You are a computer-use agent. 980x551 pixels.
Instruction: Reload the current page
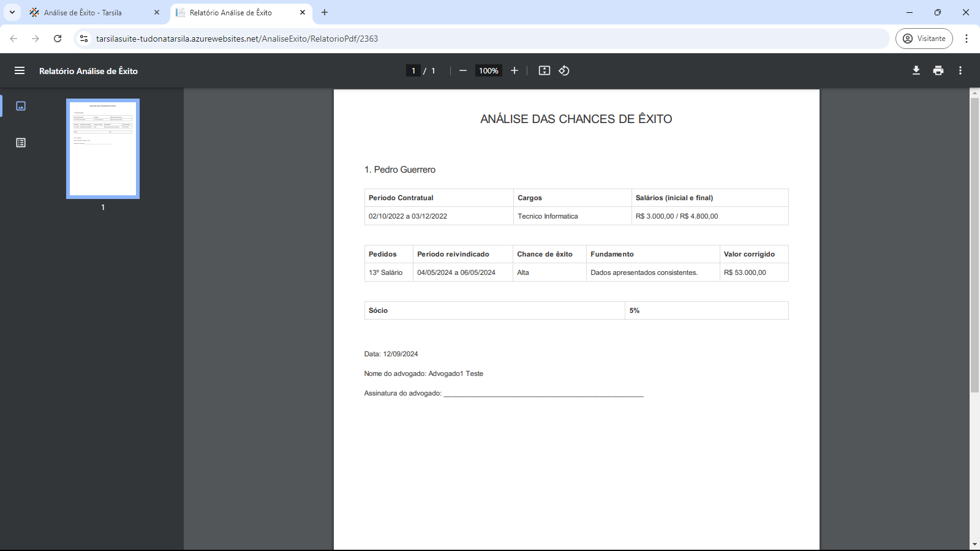tap(58, 39)
